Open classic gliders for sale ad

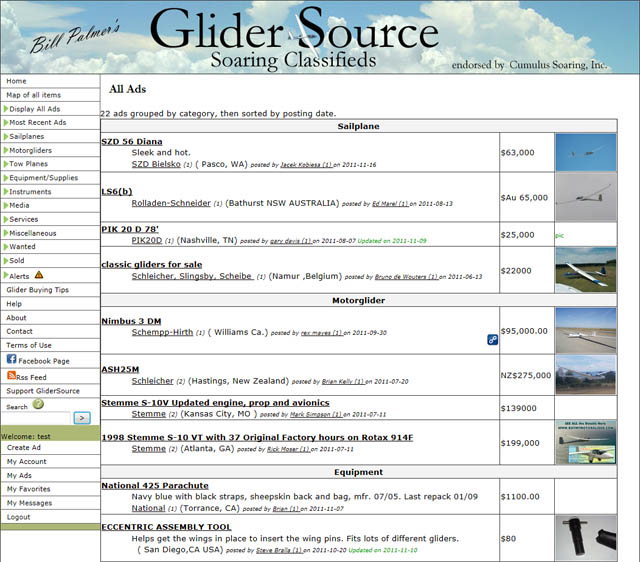click(152, 264)
